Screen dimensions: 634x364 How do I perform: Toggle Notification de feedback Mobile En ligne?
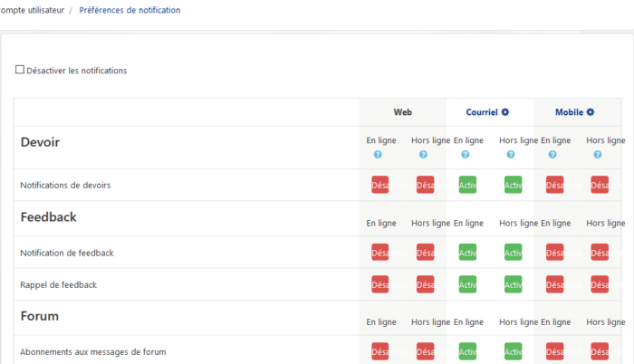pos(554,253)
